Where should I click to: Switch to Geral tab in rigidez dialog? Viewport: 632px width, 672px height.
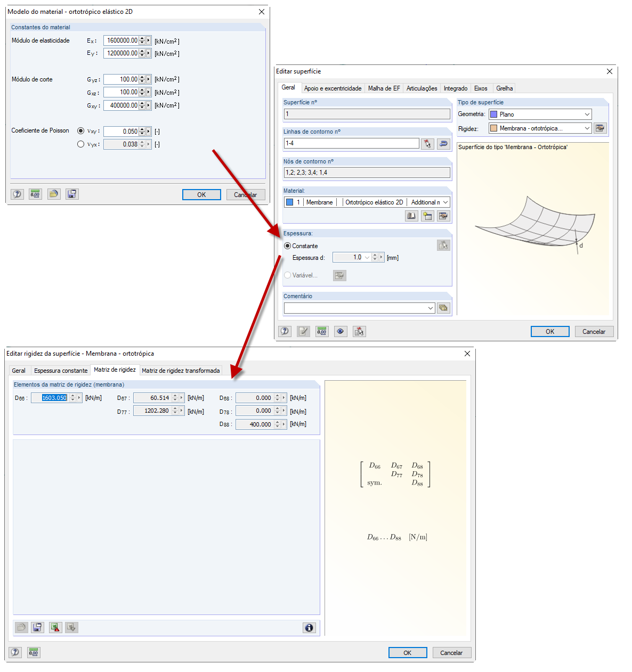tap(19, 371)
